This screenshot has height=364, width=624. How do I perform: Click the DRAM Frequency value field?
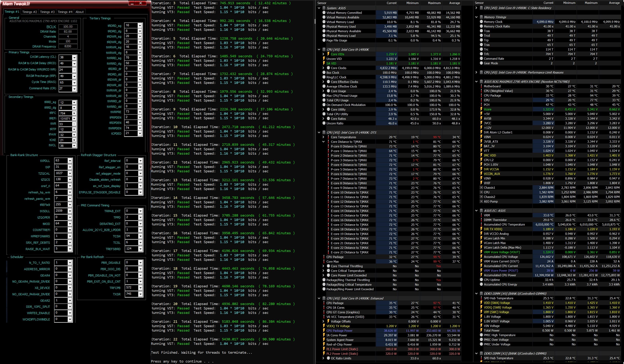(68, 46)
